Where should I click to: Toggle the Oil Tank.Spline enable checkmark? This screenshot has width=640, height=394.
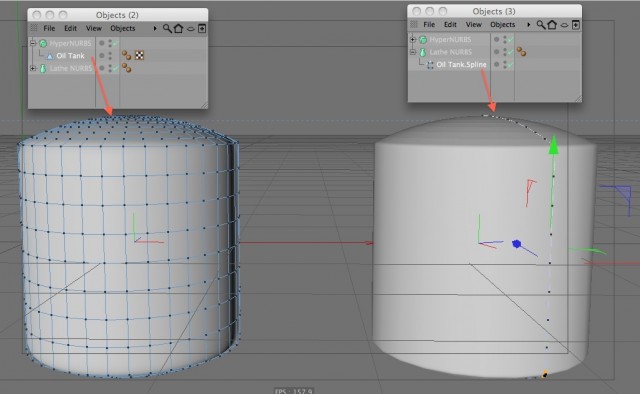pyautogui.click(x=510, y=65)
